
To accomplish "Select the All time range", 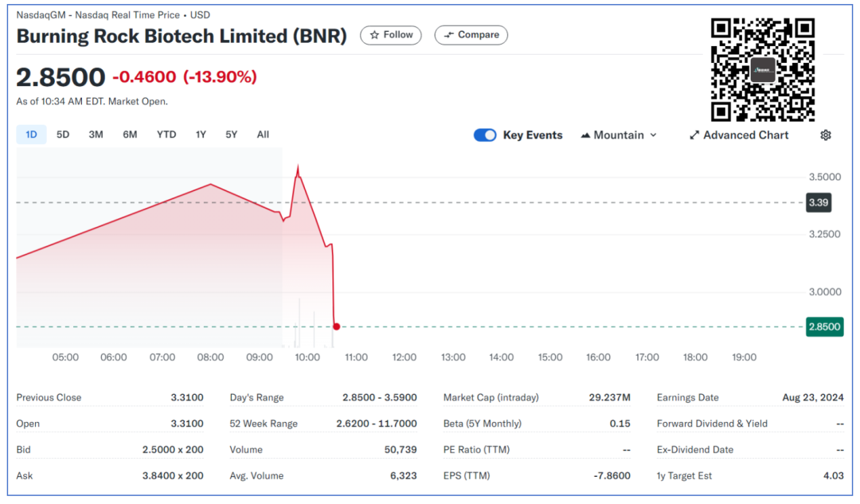I will [x=263, y=135].
